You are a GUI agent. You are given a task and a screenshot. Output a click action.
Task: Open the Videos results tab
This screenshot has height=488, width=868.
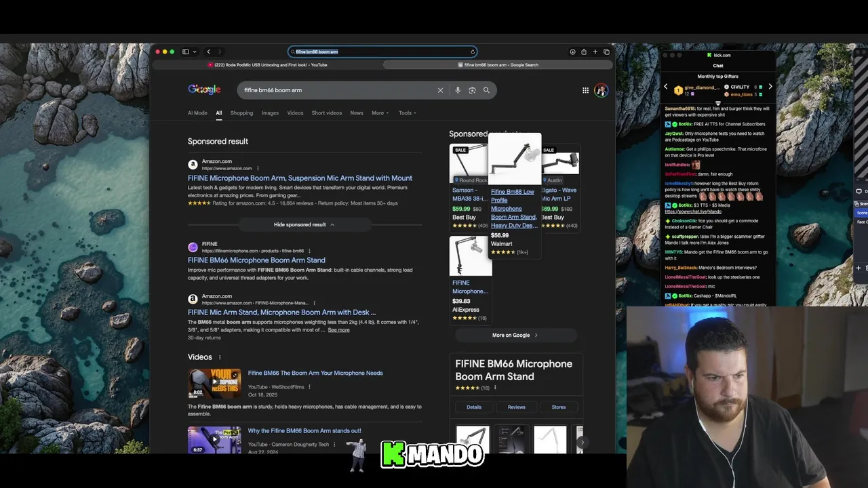295,113
